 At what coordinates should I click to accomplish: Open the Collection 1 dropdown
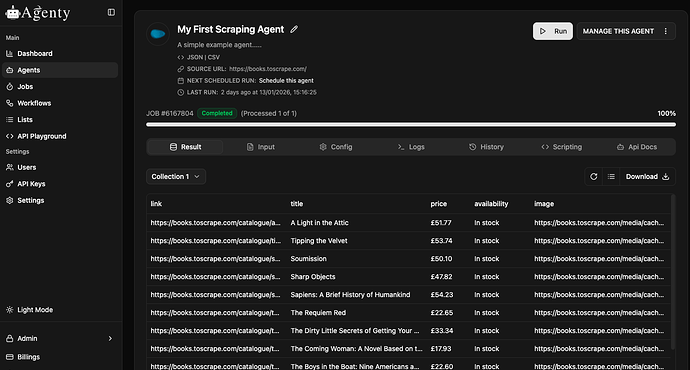click(176, 176)
